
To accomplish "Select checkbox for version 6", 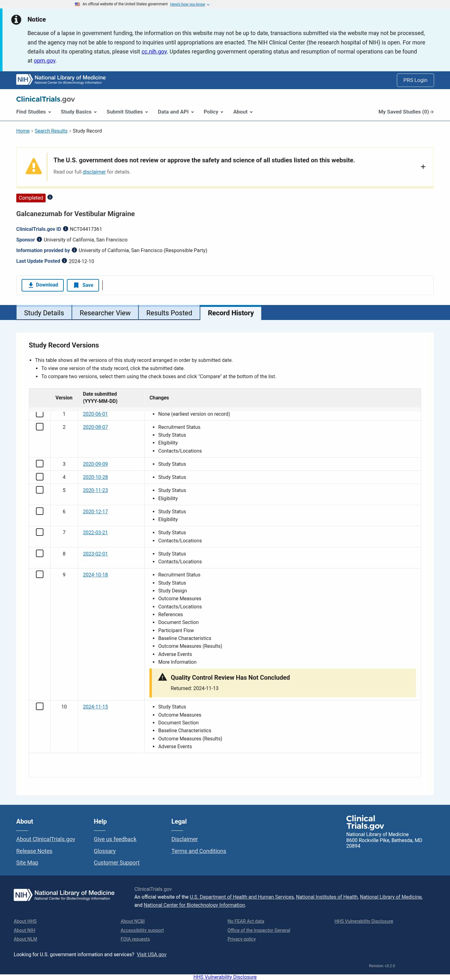I will pos(39,511).
